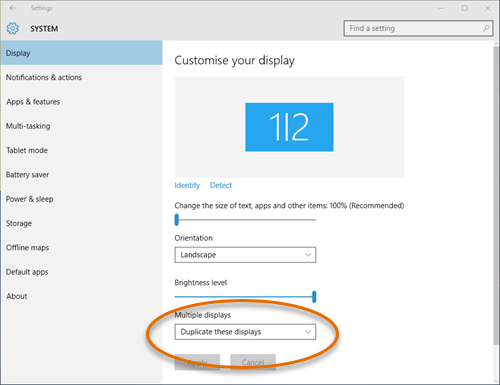Focus the Find a setting field
Viewport: 500px width, 385px height.
[x=418, y=28]
